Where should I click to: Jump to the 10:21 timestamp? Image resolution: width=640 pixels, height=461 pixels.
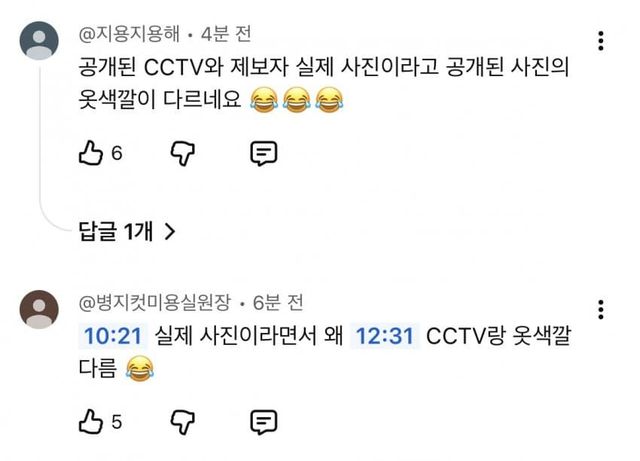(x=113, y=336)
